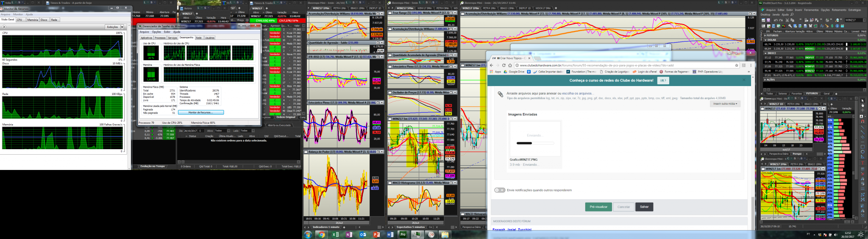
Task: Open the 'Inserir outra mídia' dropdown
Action: click(725, 104)
